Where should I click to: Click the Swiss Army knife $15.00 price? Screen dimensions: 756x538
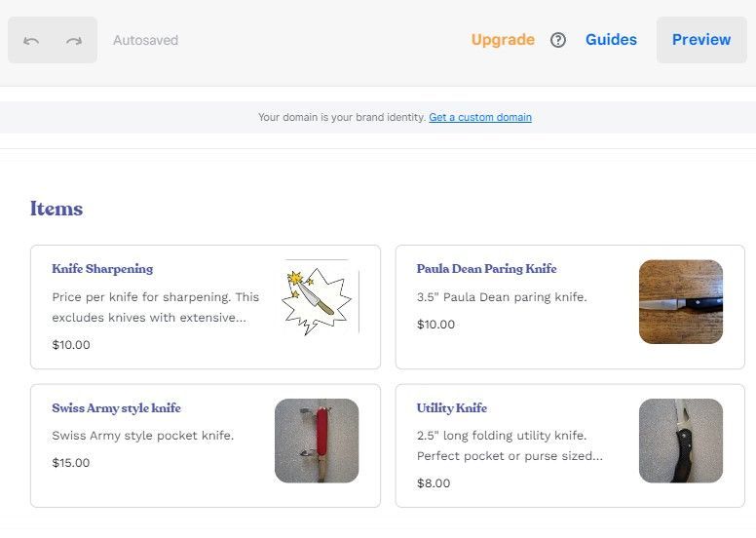click(71, 463)
